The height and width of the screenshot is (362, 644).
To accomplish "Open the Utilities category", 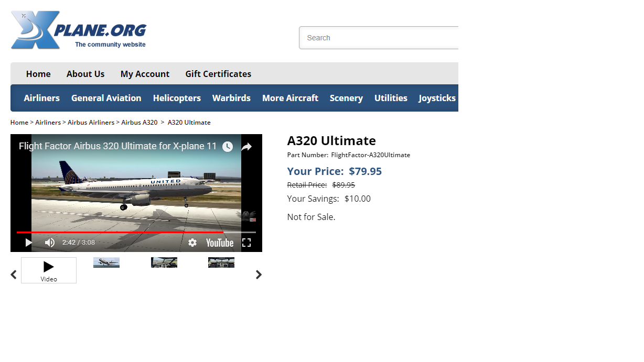I will (391, 98).
